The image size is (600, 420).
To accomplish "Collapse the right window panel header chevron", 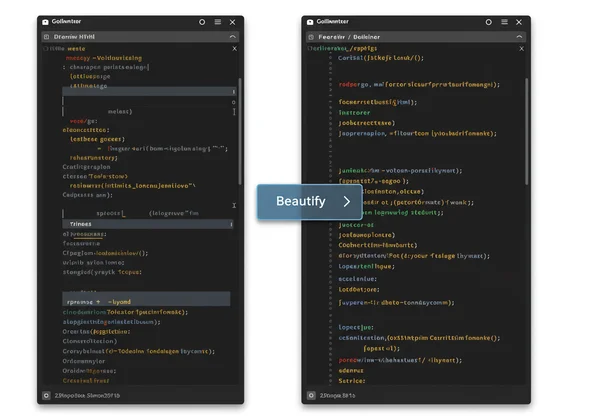I will point(519,37).
